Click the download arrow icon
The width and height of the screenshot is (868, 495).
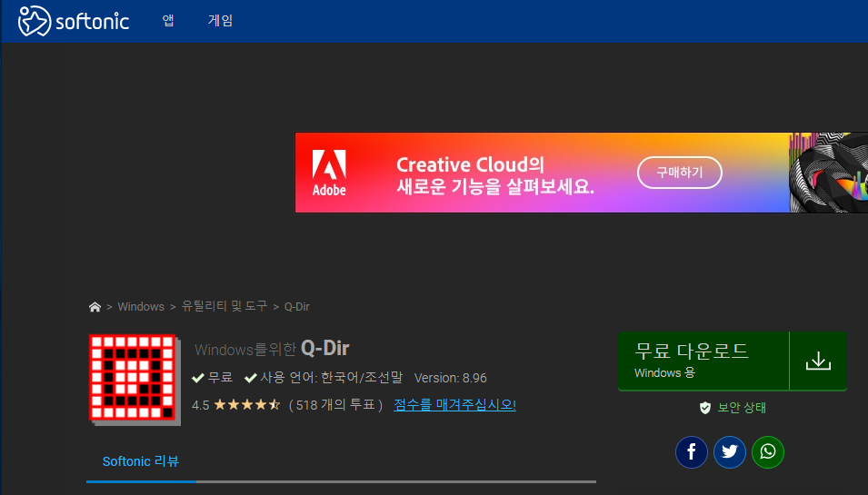coord(818,361)
